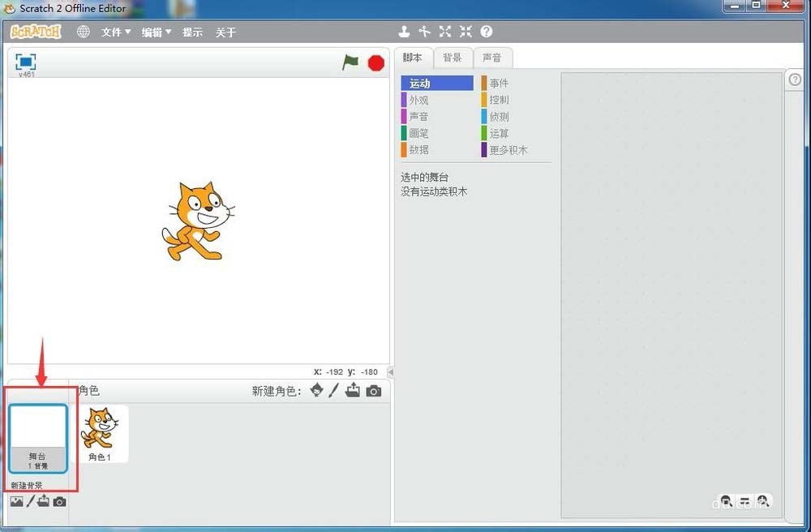Click the Scratch 2 Offline Editor title

click(x=72, y=8)
